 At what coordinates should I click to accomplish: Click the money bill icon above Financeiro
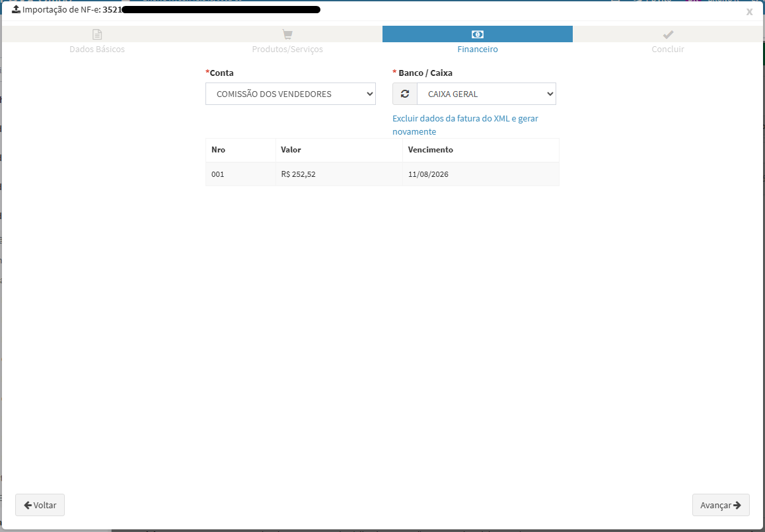click(x=477, y=34)
